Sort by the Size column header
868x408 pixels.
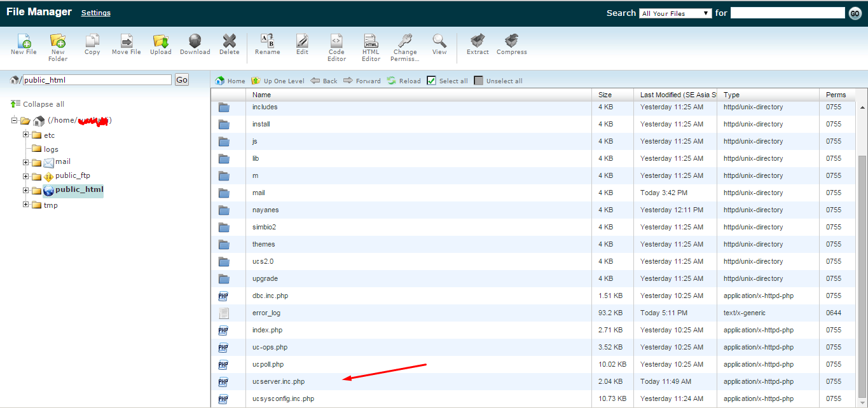612,95
